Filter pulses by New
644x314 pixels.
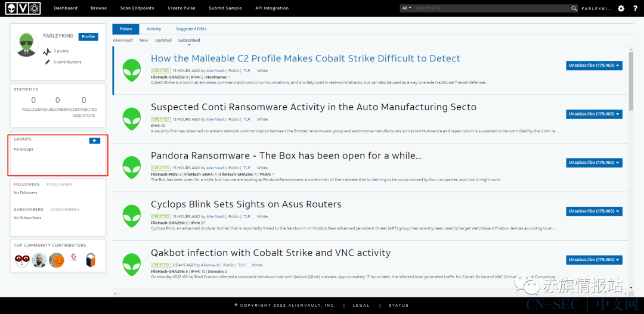point(144,41)
